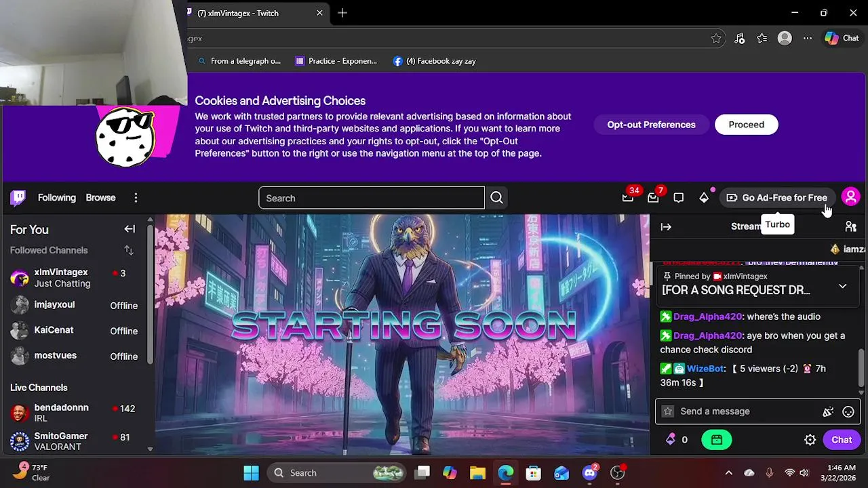
Task: Open WizeBot username in chat
Action: pyautogui.click(x=705, y=369)
